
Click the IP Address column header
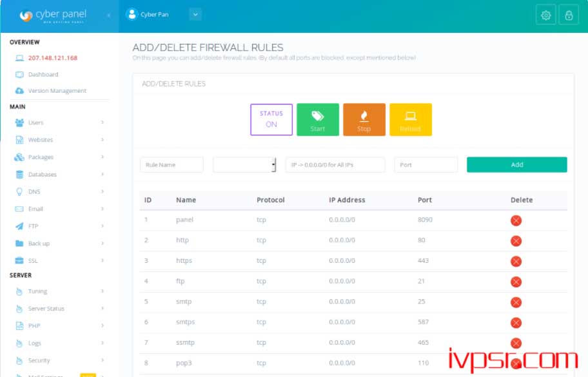coord(347,200)
